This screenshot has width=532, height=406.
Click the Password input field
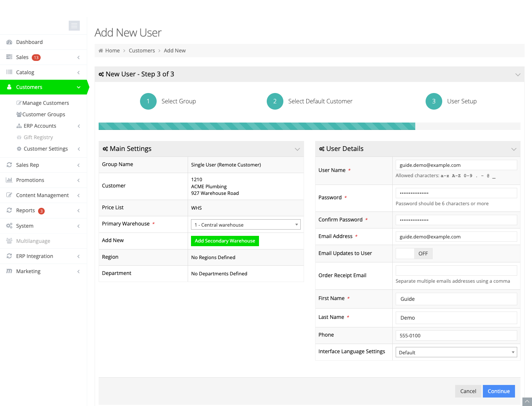pyautogui.click(x=456, y=193)
